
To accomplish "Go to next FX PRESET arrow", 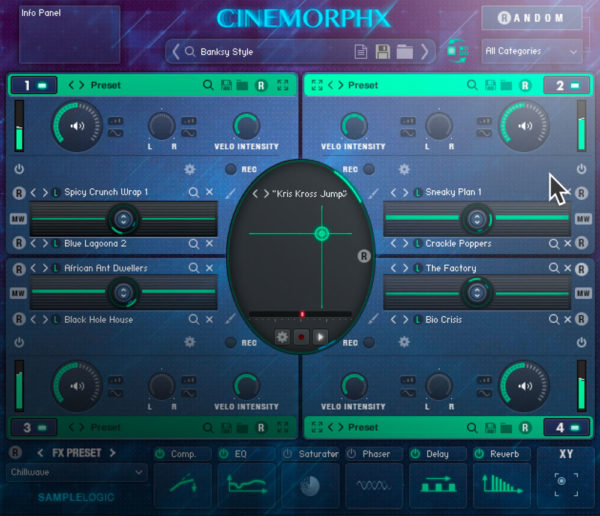I will click(112, 453).
